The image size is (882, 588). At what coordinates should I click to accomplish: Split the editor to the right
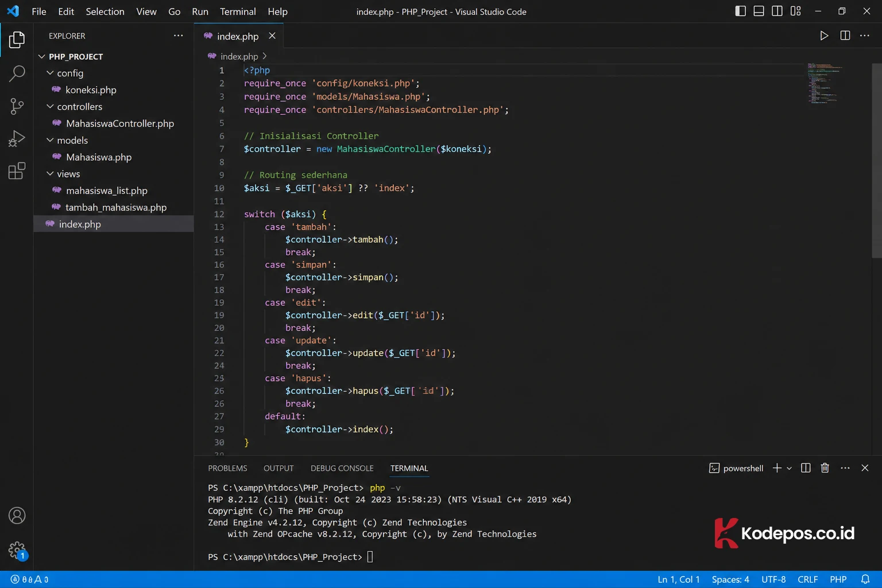click(x=845, y=36)
